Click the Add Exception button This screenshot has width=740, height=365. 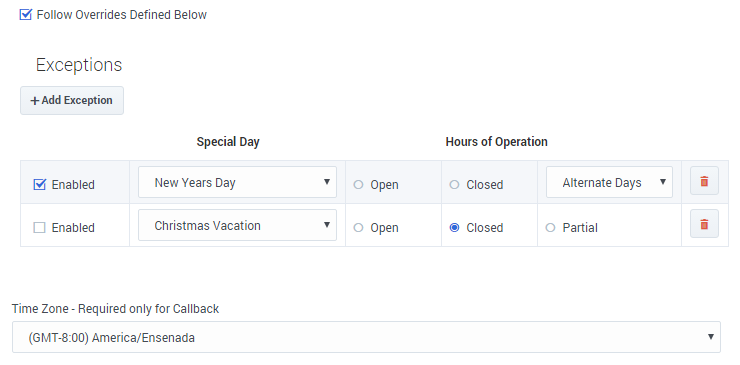72,100
